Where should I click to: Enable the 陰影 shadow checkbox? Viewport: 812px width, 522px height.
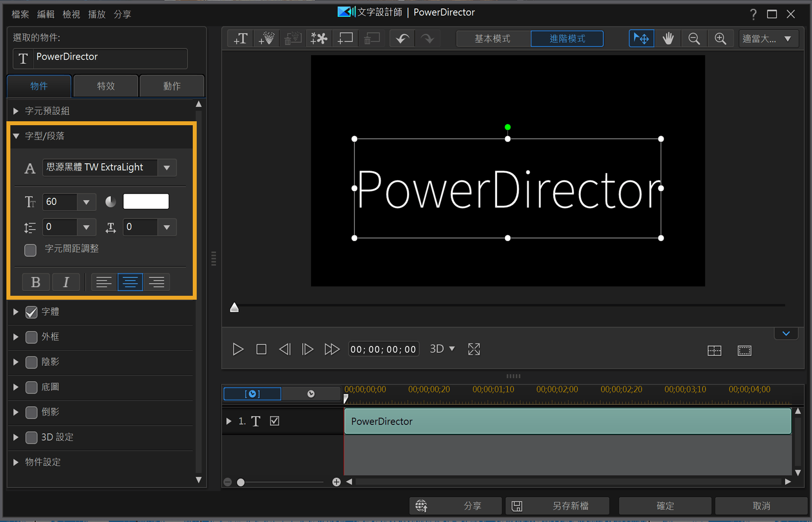coord(32,362)
